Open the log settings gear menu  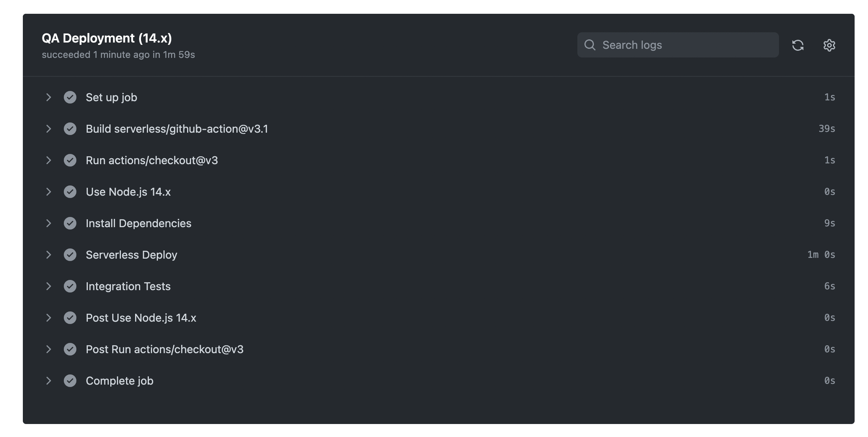(x=829, y=45)
